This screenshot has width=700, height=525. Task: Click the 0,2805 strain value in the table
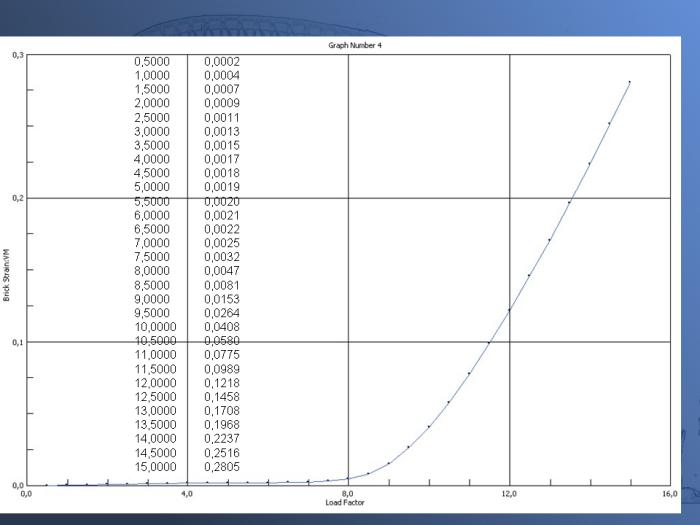click(221, 466)
